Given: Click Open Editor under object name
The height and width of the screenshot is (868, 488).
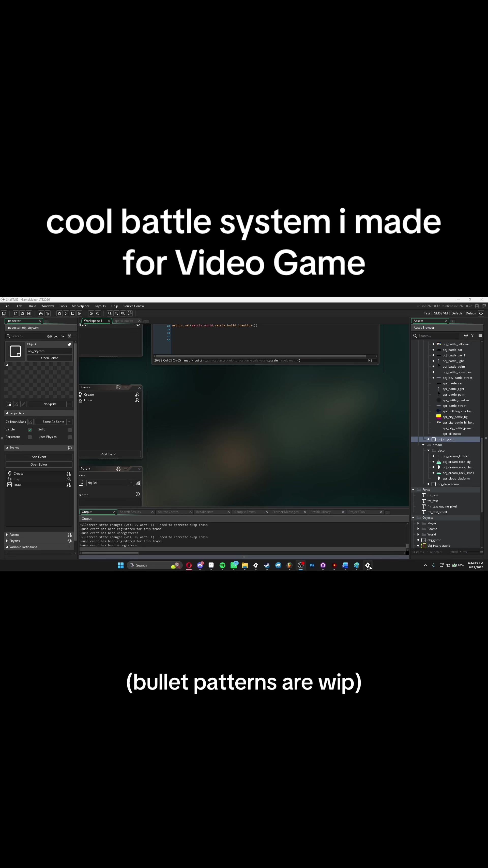Looking at the screenshot, I should (50, 358).
